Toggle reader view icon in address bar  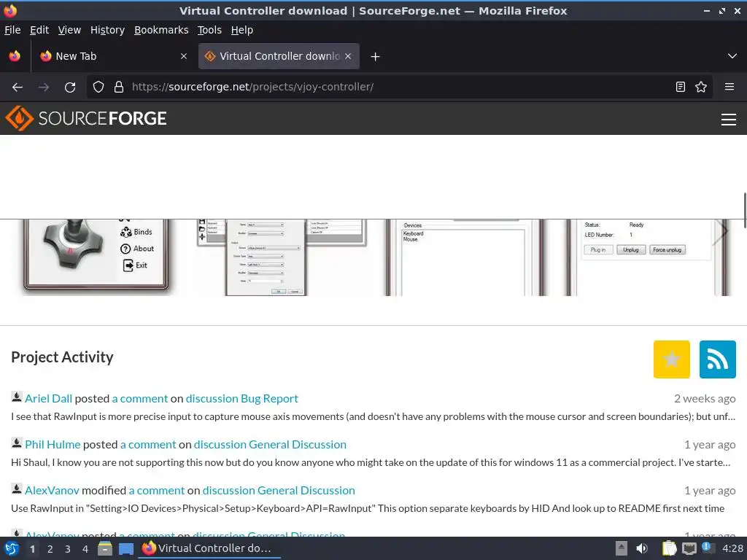pyautogui.click(x=681, y=87)
